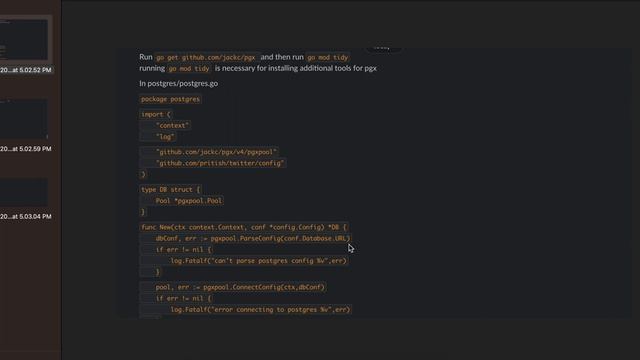The height and width of the screenshot is (360, 640).
Task: Click the file name ending 5.02.59 PM
Action: point(26,149)
